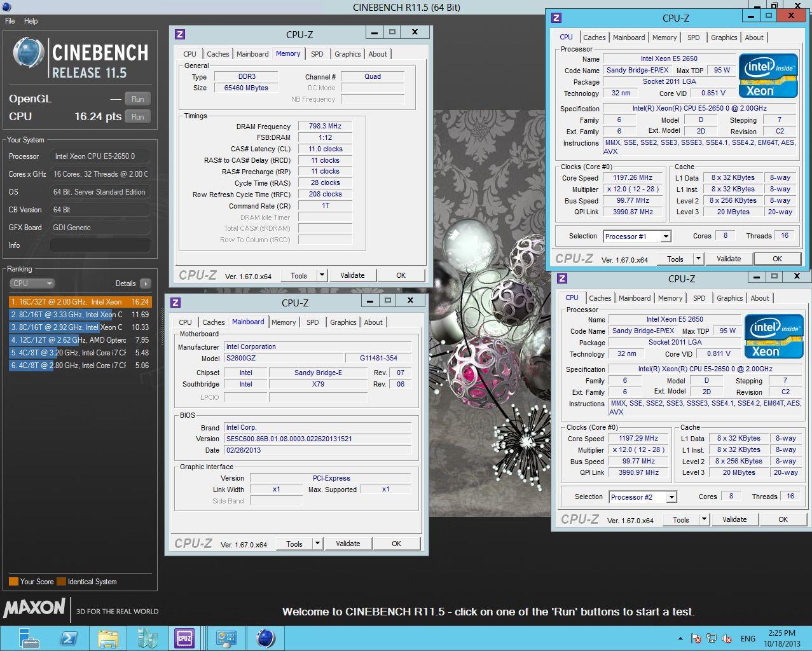
Task: Open the Control Panel taskbar icon
Action: pyautogui.click(x=226, y=638)
